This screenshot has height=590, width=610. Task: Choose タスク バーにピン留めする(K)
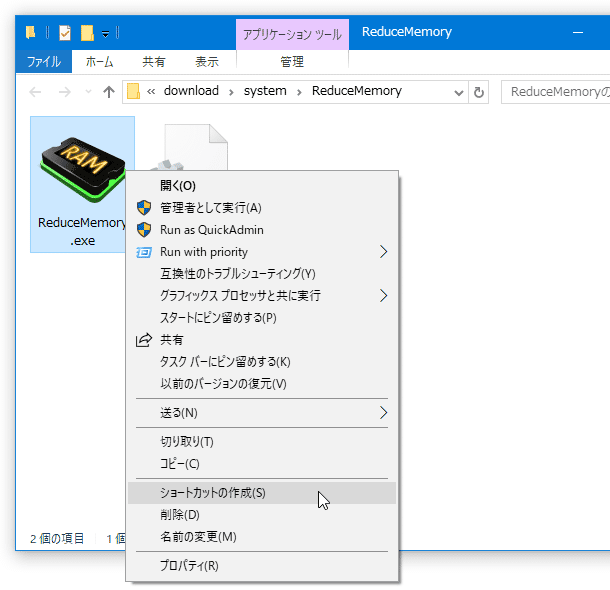pos(262,362)
